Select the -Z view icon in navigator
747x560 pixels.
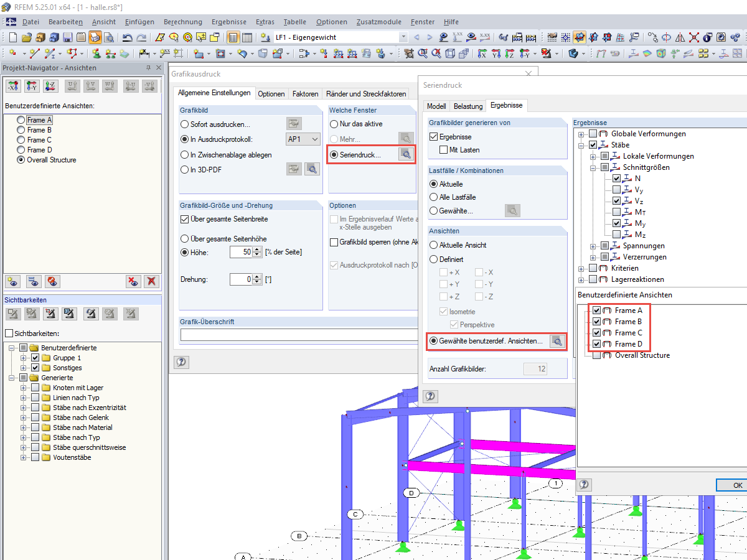50,86
